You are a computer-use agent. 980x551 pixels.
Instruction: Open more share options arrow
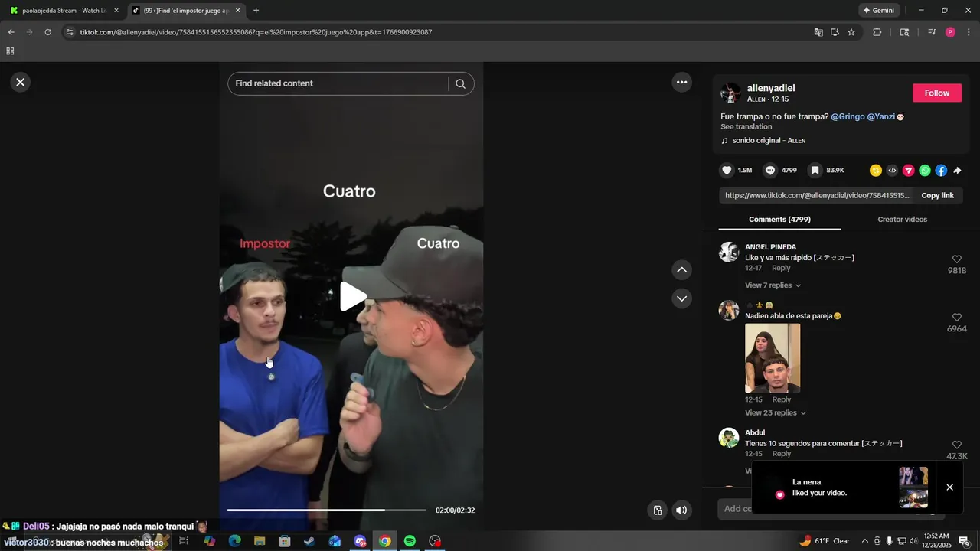pos(957,171)
